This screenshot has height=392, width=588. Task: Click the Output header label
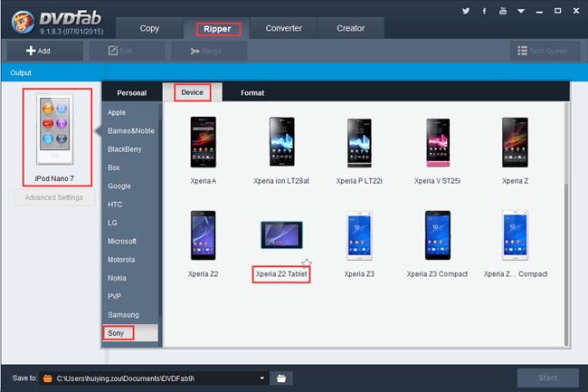tap(21, 72)
